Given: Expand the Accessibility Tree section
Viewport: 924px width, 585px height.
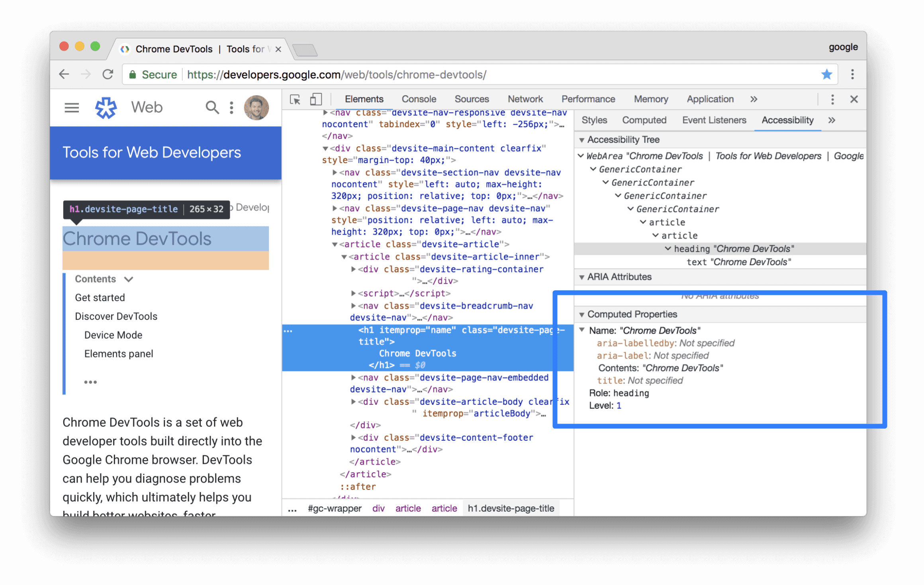Looking at the screenshot, I should point(581,140).
